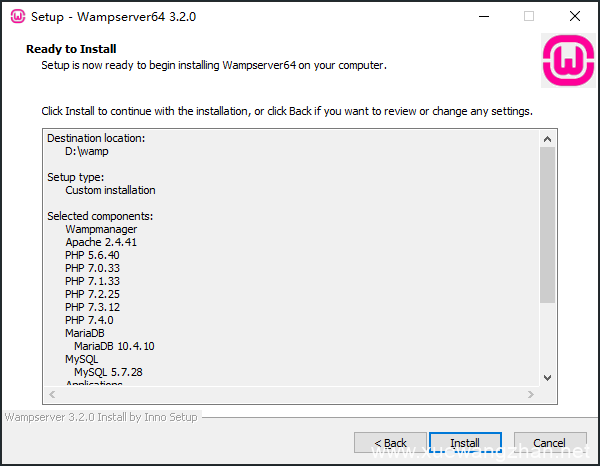
Task: Click the Selected components label
Action: pos(100,216)
